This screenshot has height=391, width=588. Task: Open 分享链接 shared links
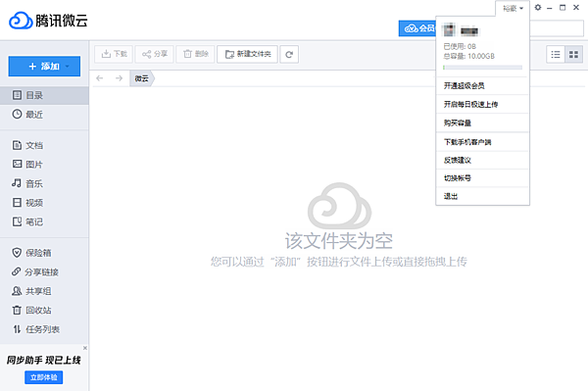pos(44,271)
